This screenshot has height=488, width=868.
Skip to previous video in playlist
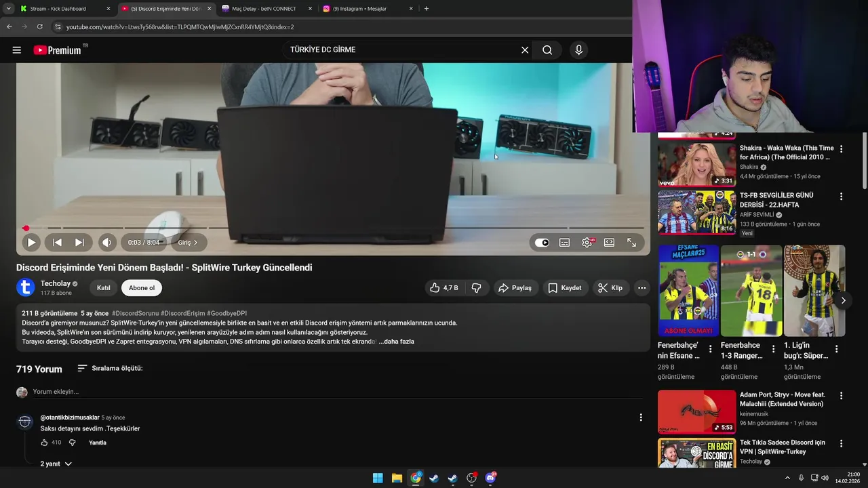point(58,242)
